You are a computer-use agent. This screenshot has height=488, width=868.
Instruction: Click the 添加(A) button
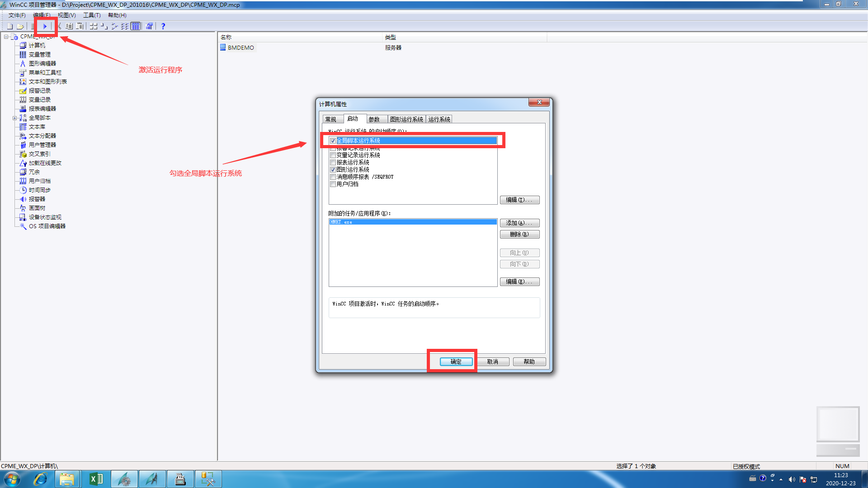coord(519,223)
